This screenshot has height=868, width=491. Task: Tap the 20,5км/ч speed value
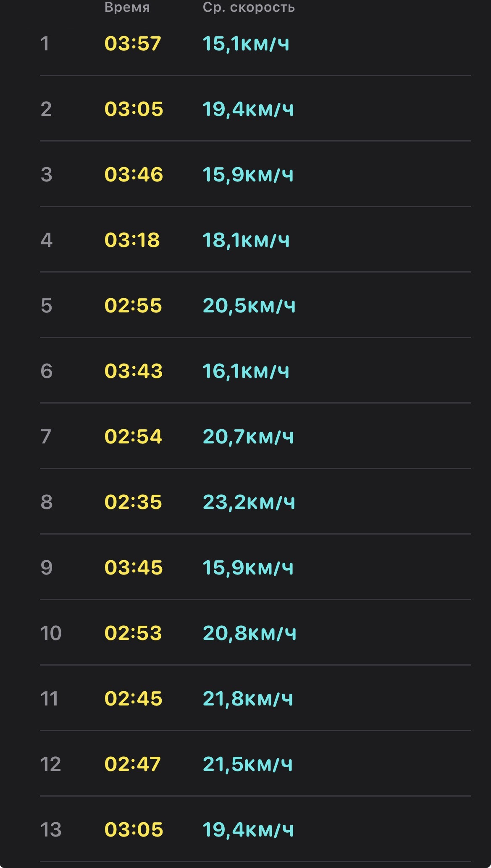tap(249, 306)
